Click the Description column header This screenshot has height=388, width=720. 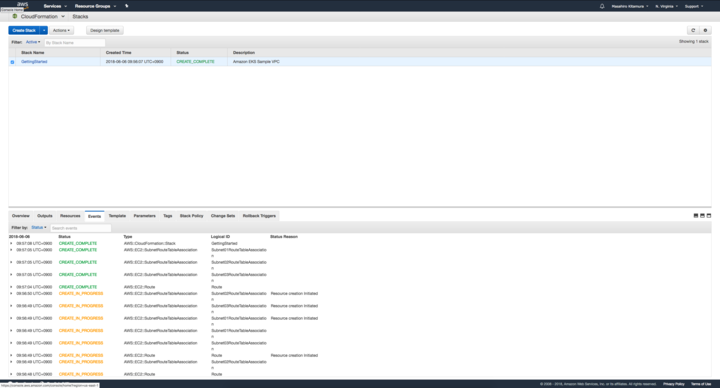coord(244,53)
